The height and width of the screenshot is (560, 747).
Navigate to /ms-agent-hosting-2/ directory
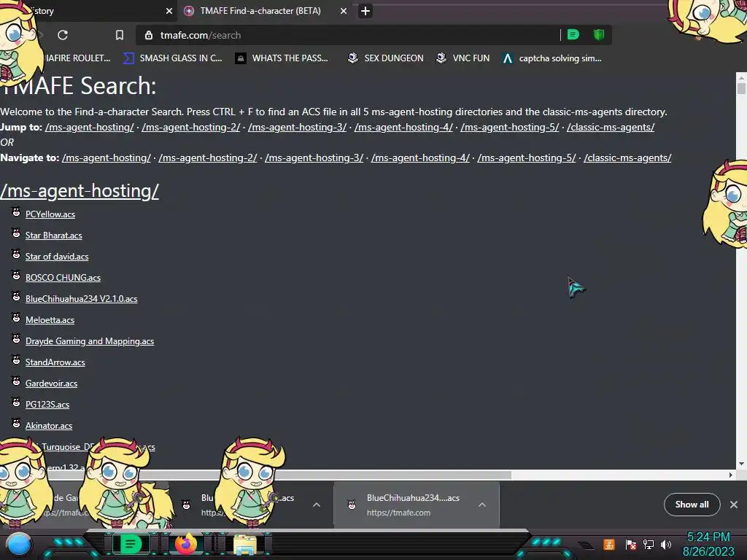tap(208, 157)
